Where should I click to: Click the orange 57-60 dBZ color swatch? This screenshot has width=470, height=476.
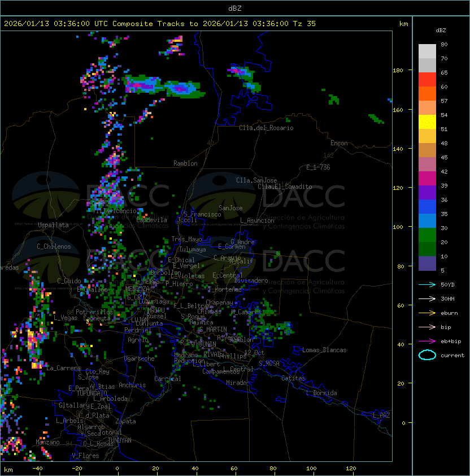click(427, 94)
